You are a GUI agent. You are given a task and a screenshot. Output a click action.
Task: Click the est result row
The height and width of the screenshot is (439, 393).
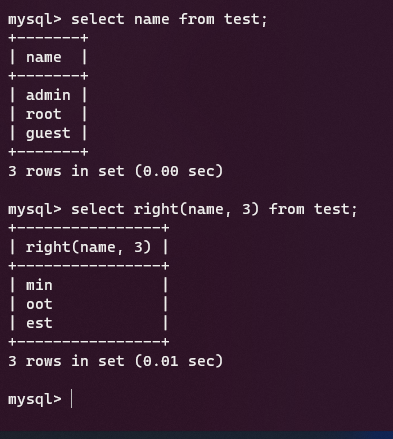click(89, 323)
